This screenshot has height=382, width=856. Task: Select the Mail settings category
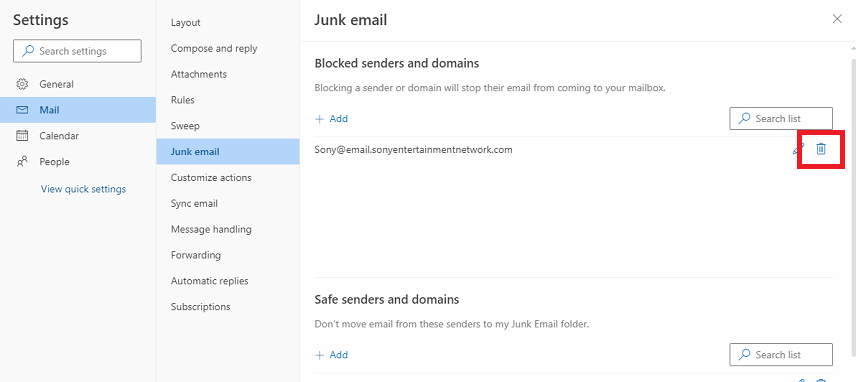click(x=78, y=110)
